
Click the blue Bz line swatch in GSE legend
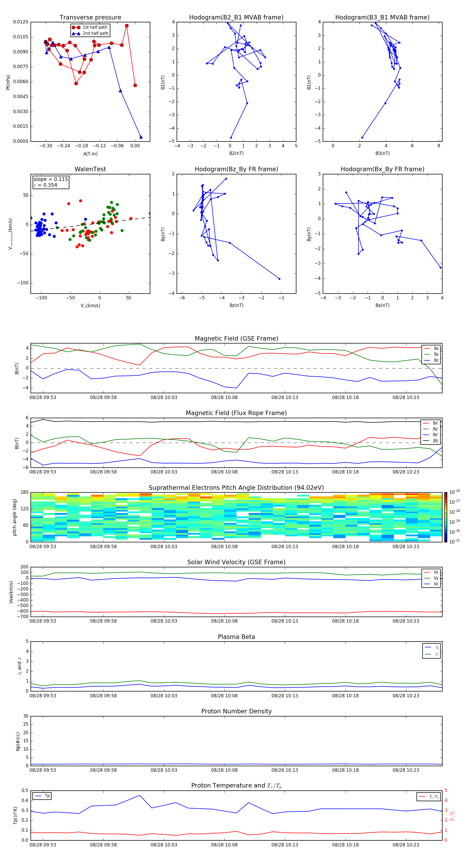[x=427, y=361]
